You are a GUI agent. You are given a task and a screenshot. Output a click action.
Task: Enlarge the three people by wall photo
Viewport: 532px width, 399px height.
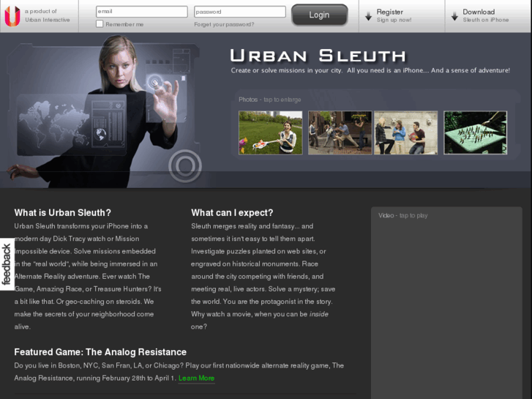406,133
